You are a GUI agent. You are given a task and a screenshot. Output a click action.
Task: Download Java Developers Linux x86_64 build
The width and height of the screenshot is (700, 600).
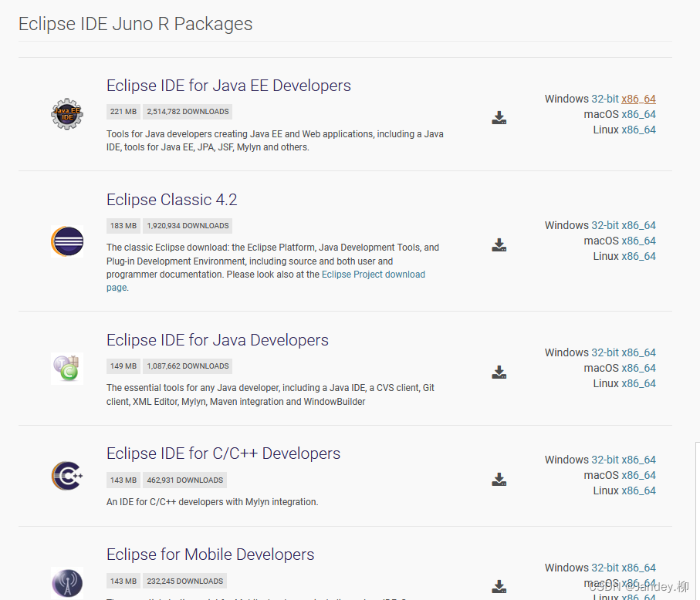tap(638, 383)
